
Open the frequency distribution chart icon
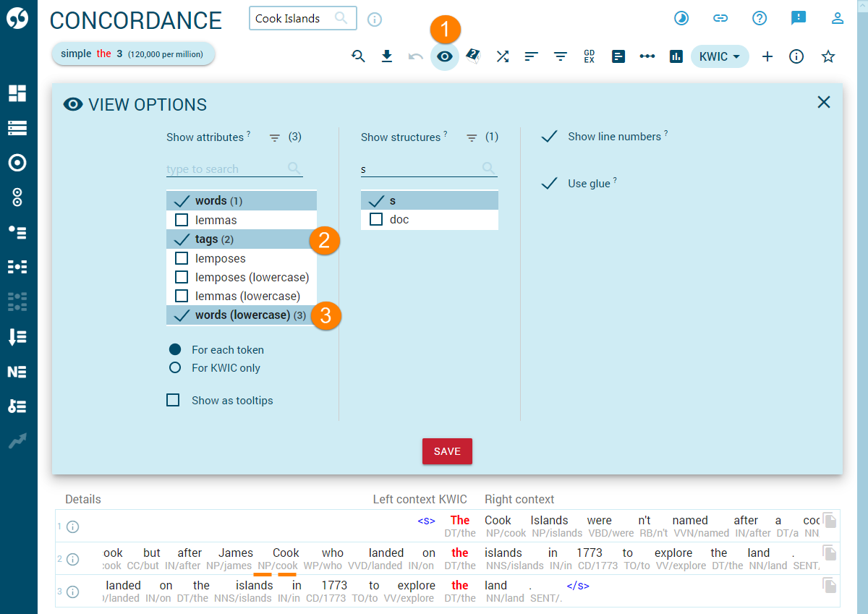tap(676, 56)
